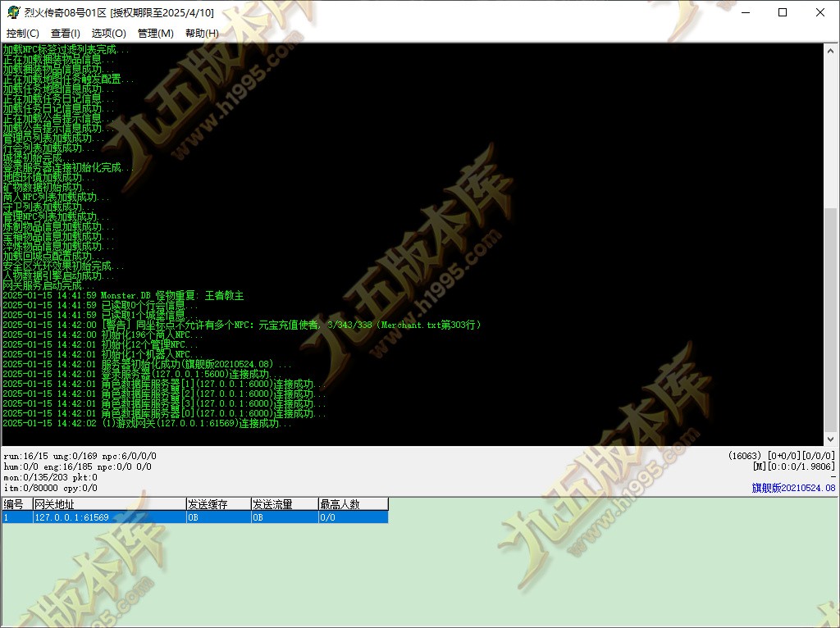The height and width of the screenshot is (628, 840).
Task: Click the 旗舰版20210524.08 version label
Action: [793, 488]
